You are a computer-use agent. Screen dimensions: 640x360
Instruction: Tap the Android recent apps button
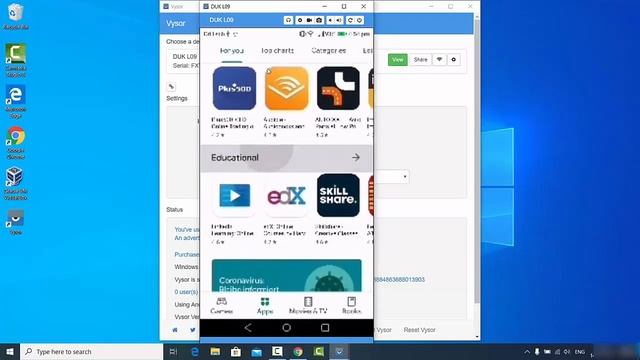coord(325,328)
